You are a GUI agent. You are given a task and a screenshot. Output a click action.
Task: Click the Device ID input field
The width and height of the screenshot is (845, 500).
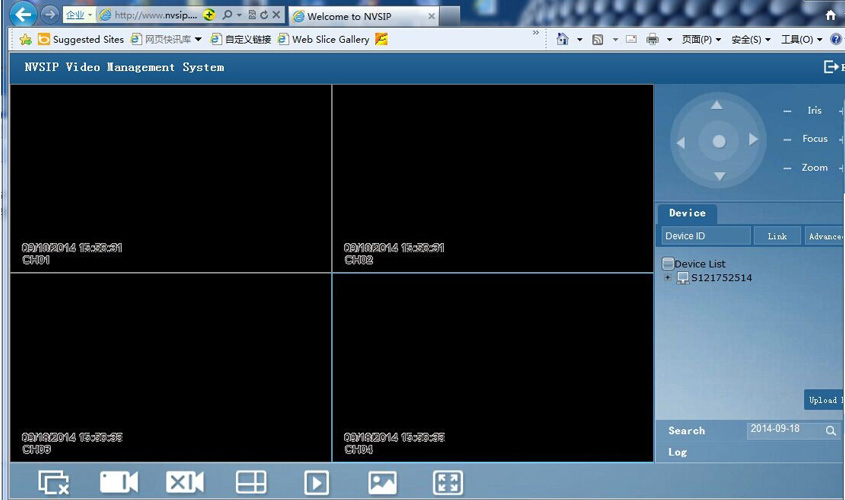tap(706, 236)
